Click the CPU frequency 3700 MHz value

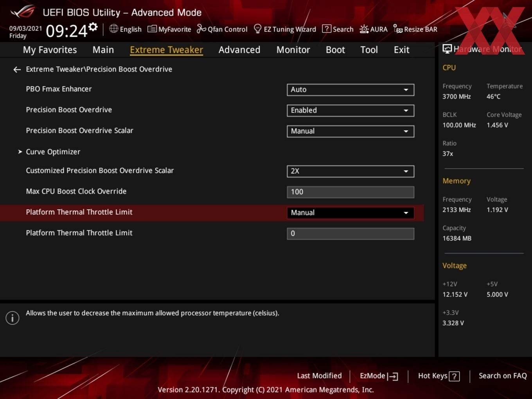click(x=457, y=96)
